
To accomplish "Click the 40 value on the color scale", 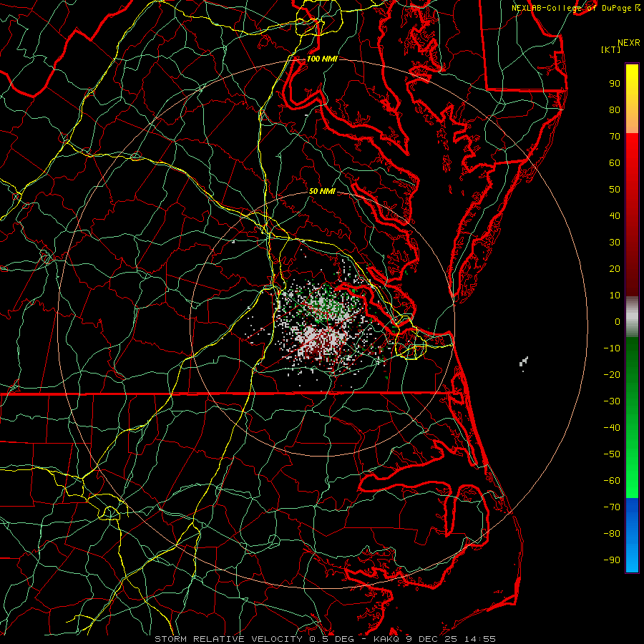I will [615, 216].
